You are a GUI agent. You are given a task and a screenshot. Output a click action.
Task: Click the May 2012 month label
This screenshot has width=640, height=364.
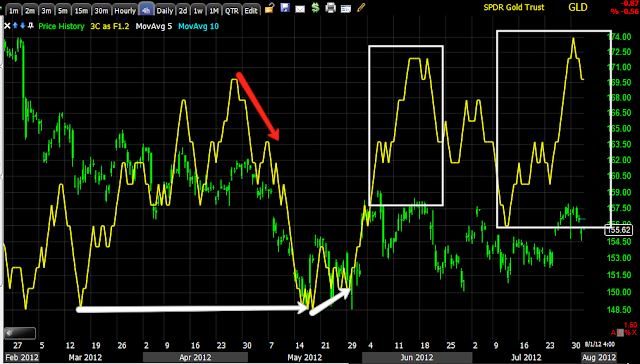coord(304,357)
